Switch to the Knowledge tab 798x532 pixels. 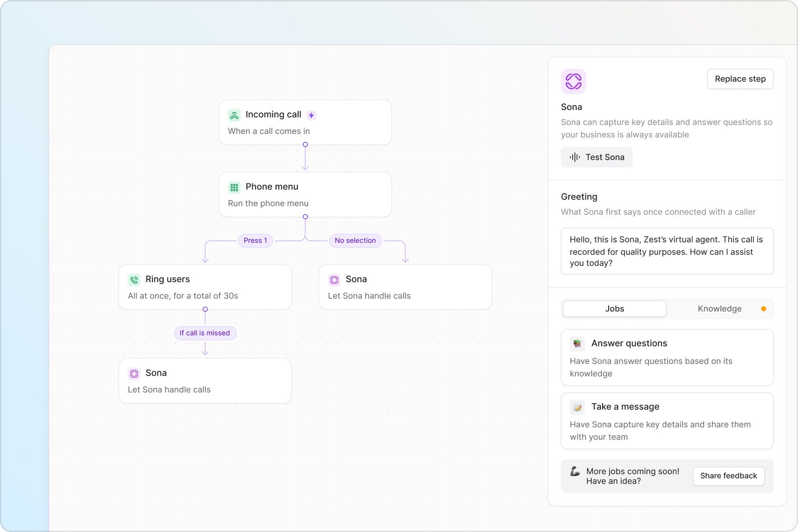(x=720, y=309)
